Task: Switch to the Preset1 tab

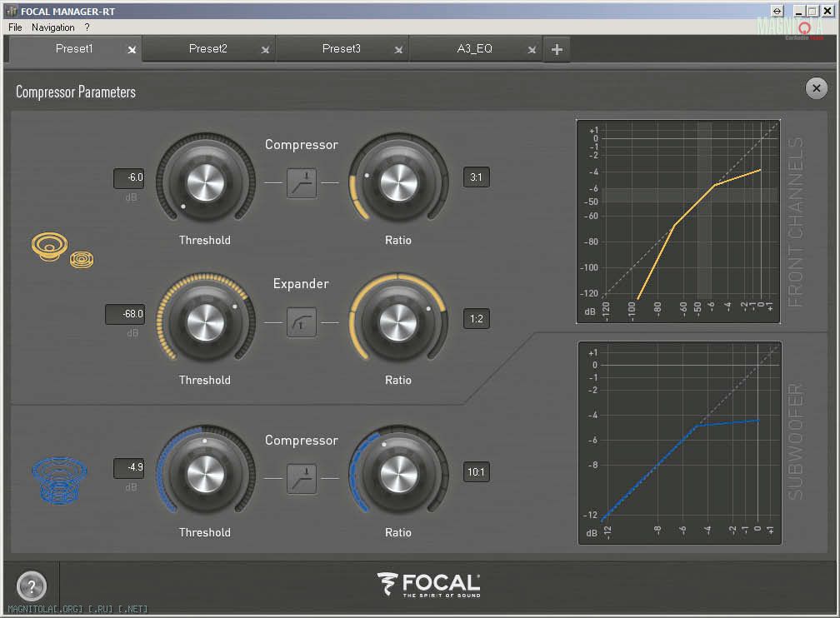Action: pyautogui.click(x=74, y=49)
